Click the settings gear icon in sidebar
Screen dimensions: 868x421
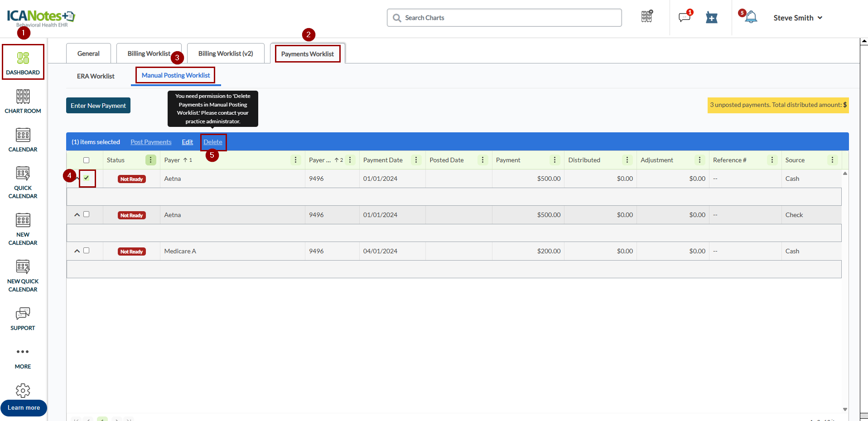[23, 390]
